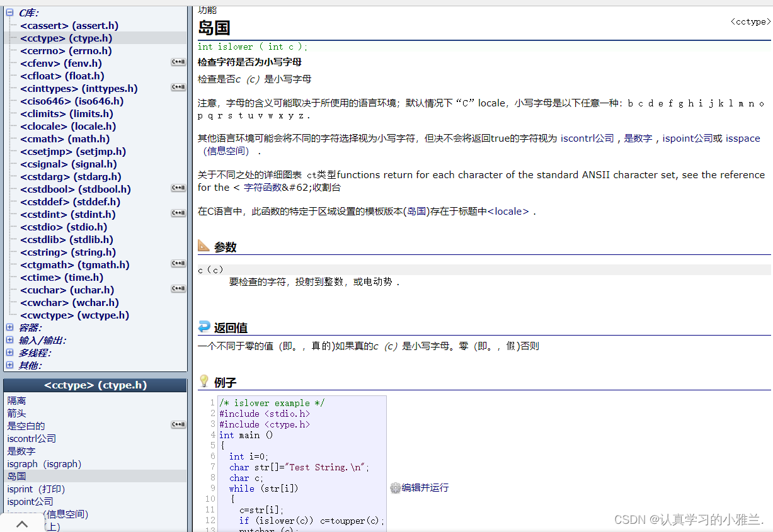
Task: Open <cinttypes> (inttypes.h) reference
Action: [79, 89]
